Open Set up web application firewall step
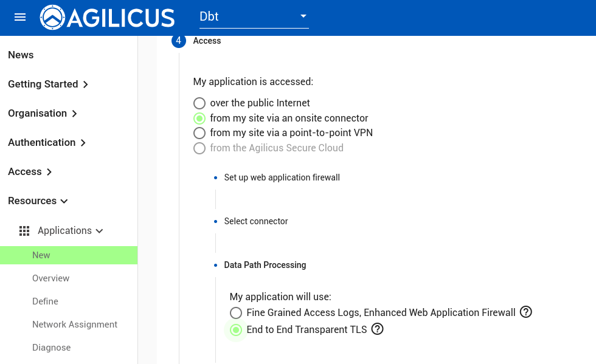Image resolution: width=596 pixels, height=364 pixels. (x=282, y=177)
